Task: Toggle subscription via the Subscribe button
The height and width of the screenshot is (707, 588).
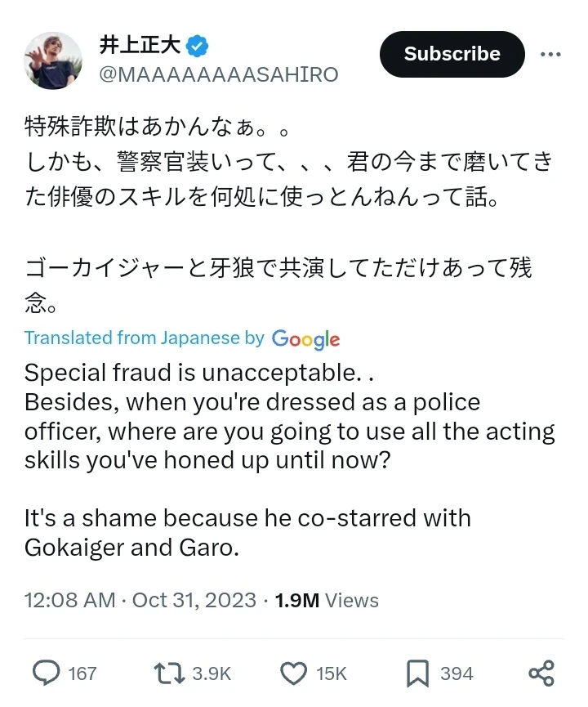Action: click(452, 54)
